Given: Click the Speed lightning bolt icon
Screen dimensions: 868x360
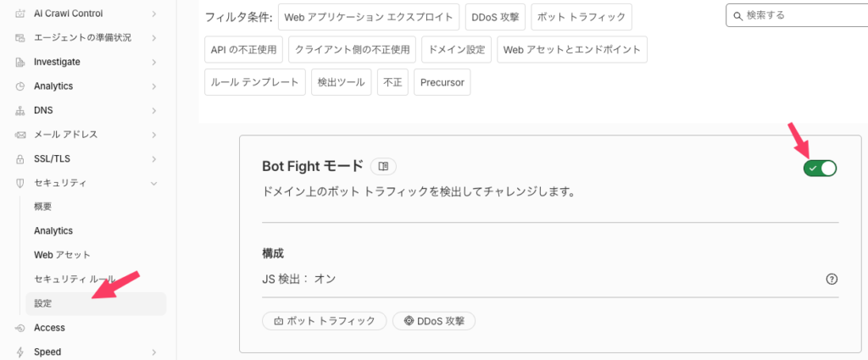Looking at the screenshot, I should [20, 352].
